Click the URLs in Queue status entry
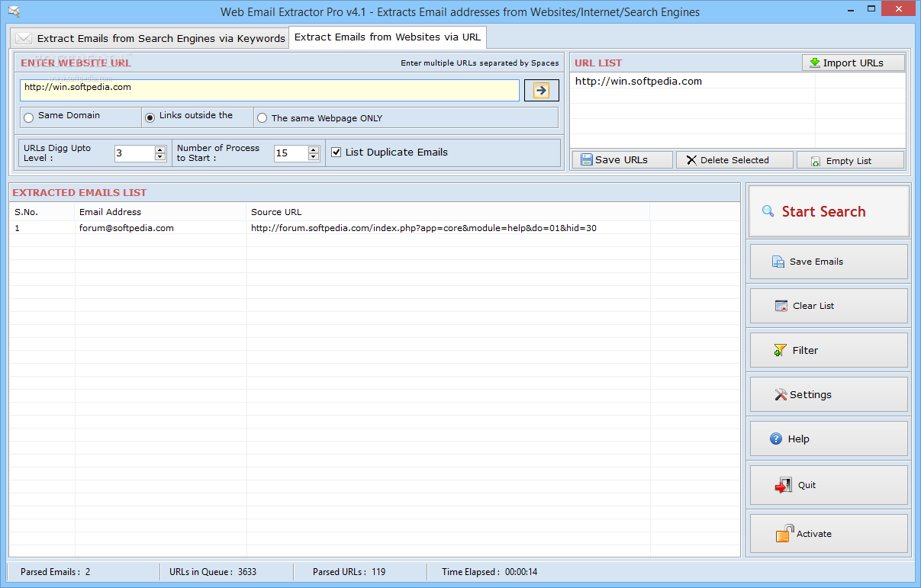 (x=213, y=571)
